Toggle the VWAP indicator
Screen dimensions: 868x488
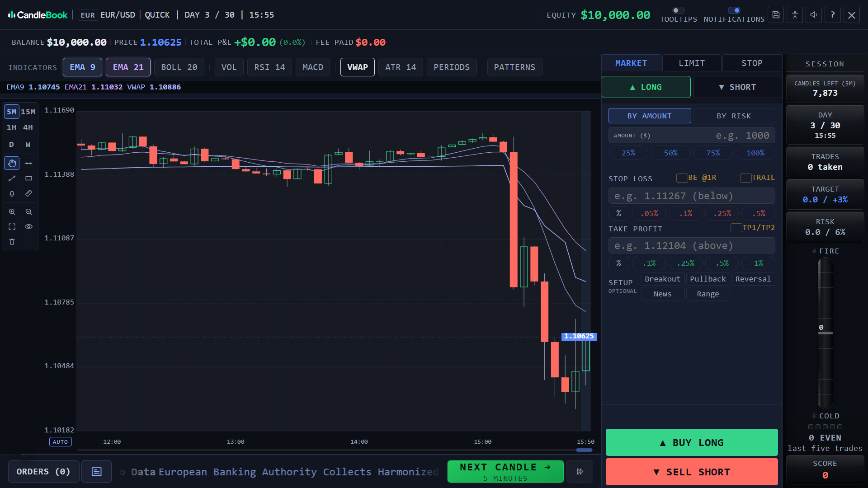(x=357, y=67)
